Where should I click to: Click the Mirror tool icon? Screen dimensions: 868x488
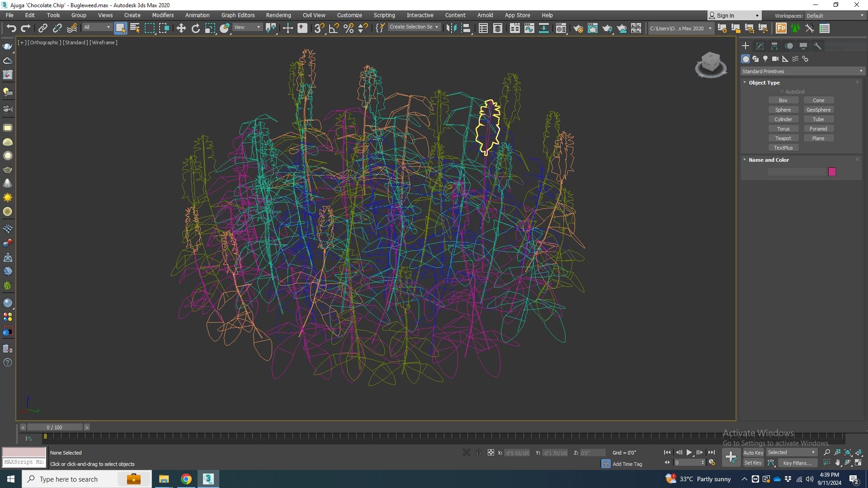(451, 28)
